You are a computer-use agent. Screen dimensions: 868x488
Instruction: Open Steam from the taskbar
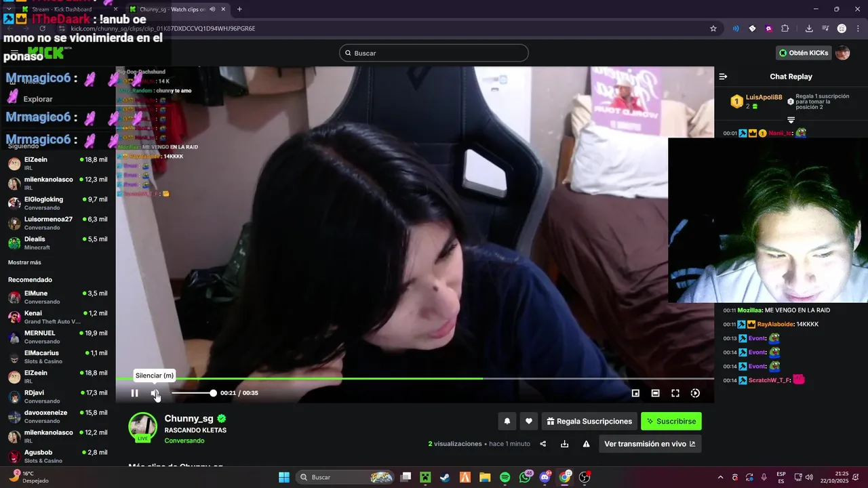pyautogui.click(x=445, y=477)
